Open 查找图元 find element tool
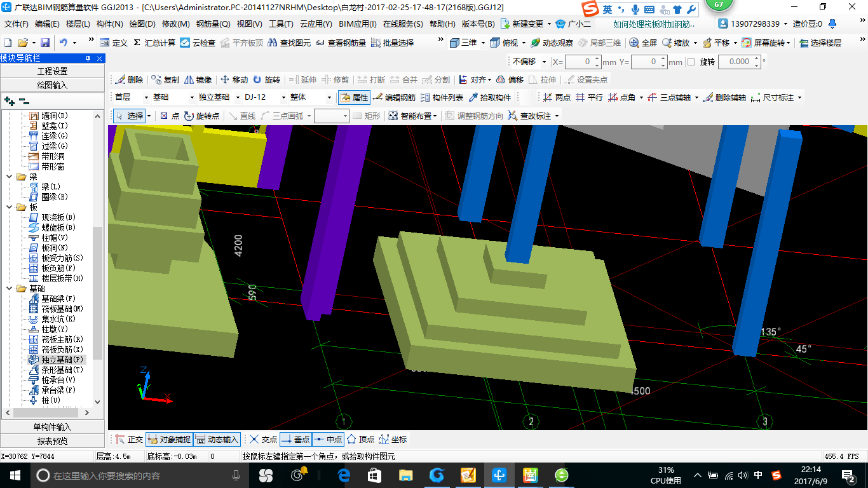Image resolution: width=868 pixels, height=488 pixels. tap(289, 43)
